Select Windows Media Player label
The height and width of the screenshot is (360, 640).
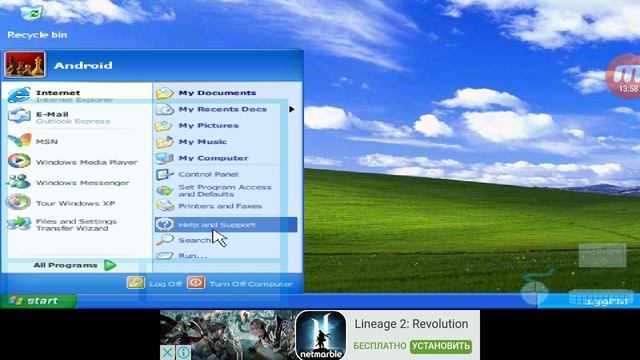(x=87, y=162)
